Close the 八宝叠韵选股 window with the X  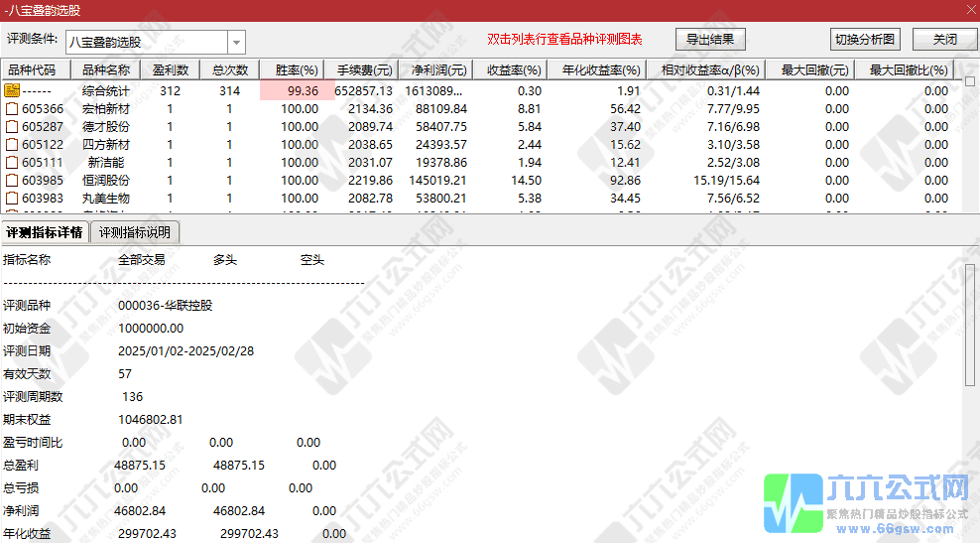click(968, 10)
